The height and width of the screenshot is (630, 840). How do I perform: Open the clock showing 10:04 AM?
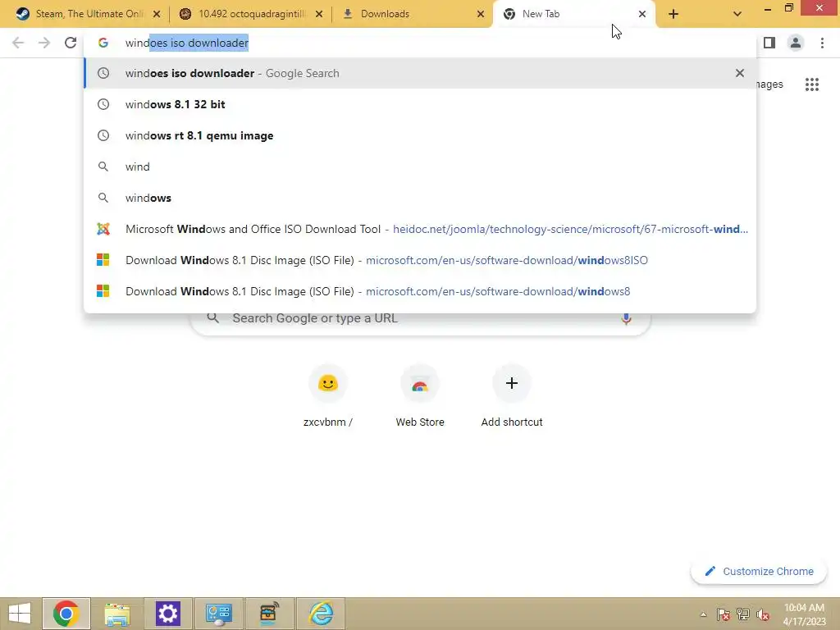tap(804, 614)
